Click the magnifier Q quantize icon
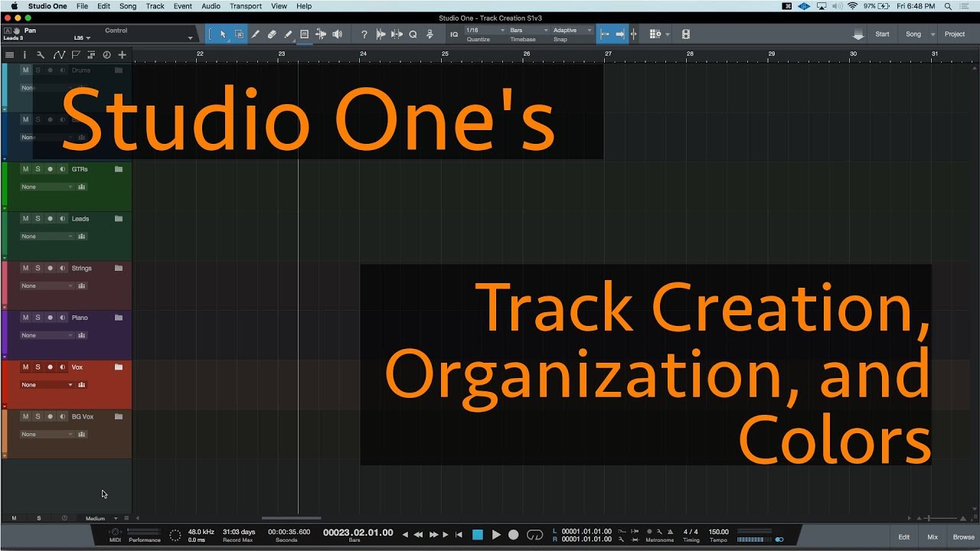This screenshot has height=551, width=980. click(413, 34)
